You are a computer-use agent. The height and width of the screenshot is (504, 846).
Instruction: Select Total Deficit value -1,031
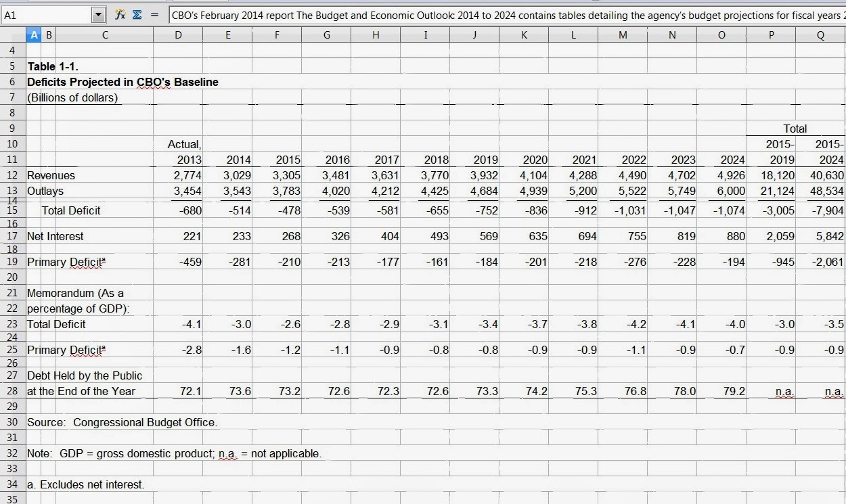[629, 210]
